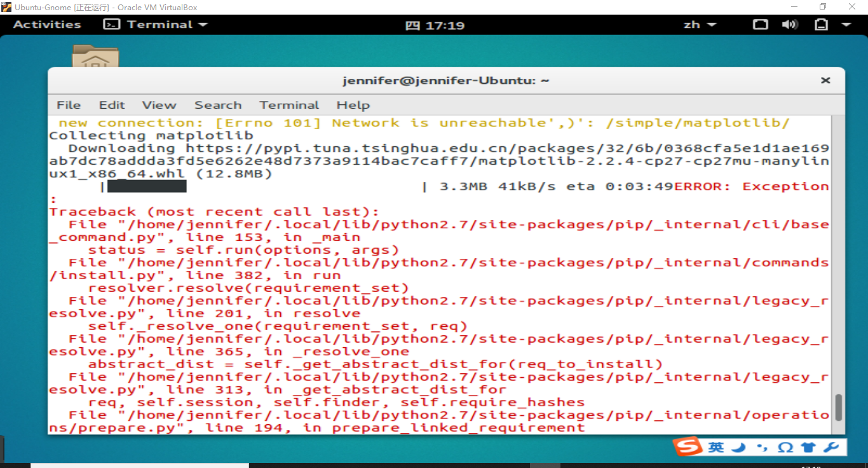This screenshot has width=868, height=468.
Task: Click the screen display icon in top bar
Action: tap(760, 24)
